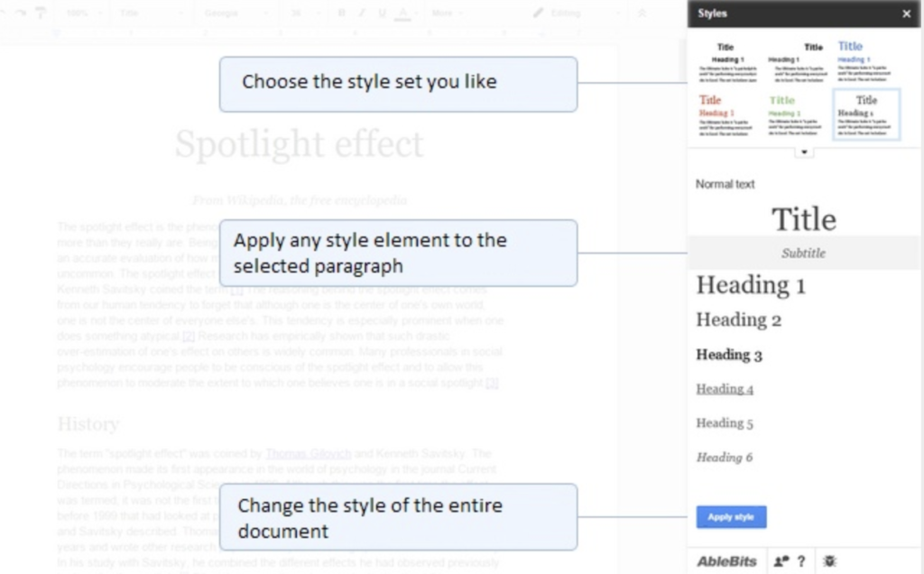
Task: Open the text color picker
Action: (x=402, y=13)
